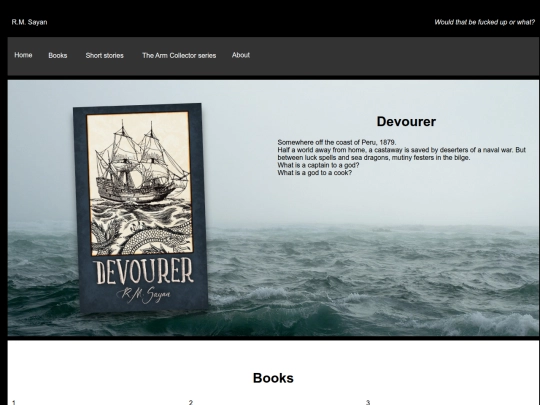Open the Home navigation link
Viewport: 540px width, 405px height.
[23, 55]
